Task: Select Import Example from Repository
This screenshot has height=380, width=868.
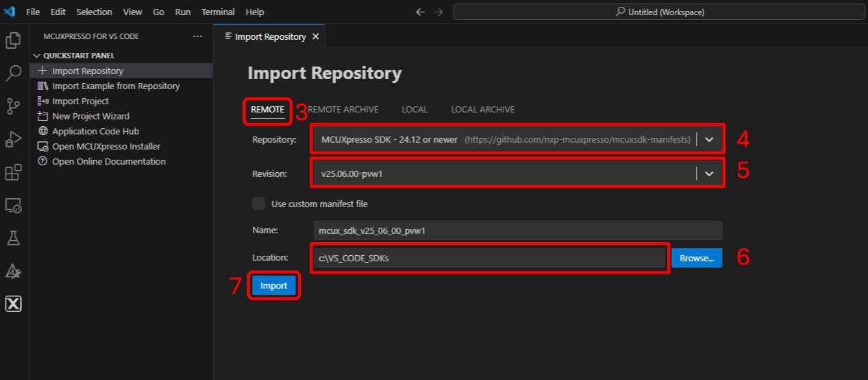Action: coord(116,86)
